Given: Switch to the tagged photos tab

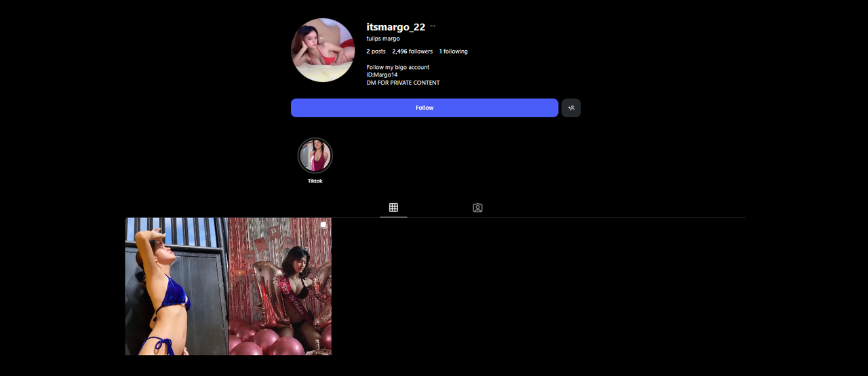Looking at the screenshot, I should pyautogui.click(x=477, y=207).
